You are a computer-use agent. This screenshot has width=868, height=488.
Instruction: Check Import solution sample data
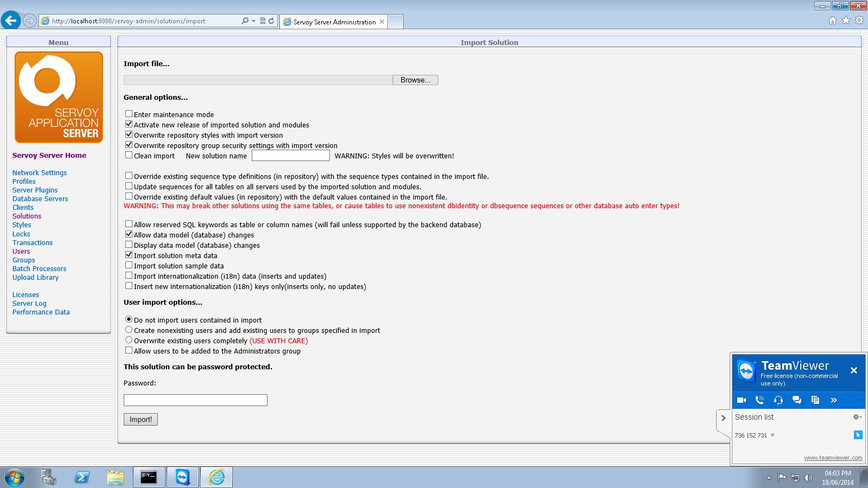point(129,265)
